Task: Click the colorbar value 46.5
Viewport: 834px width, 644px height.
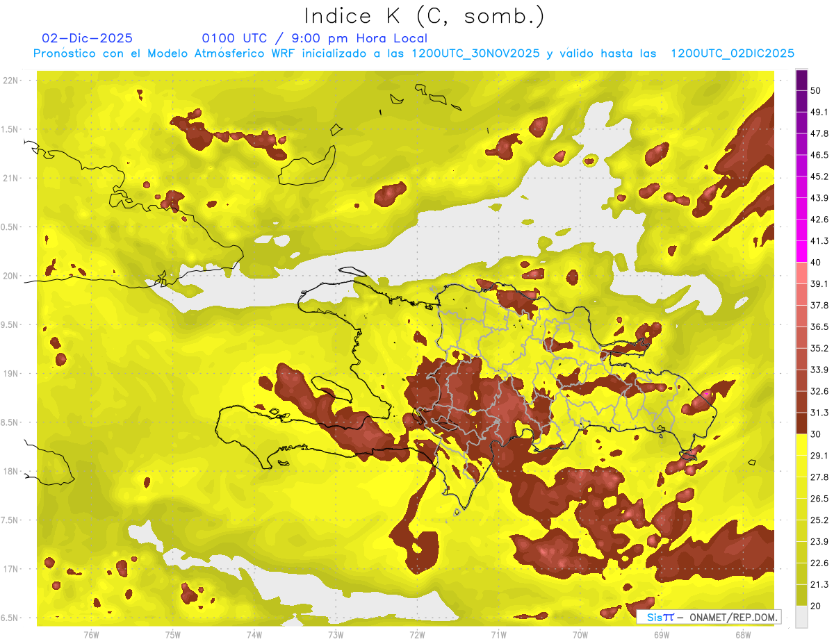Action: [x=819, y=155]
